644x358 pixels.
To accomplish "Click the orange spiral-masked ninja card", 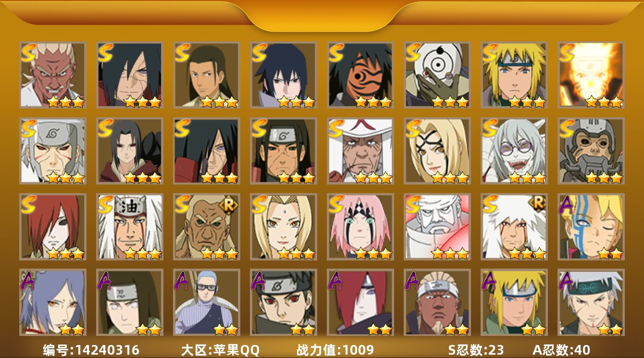I will coord(360,75).
